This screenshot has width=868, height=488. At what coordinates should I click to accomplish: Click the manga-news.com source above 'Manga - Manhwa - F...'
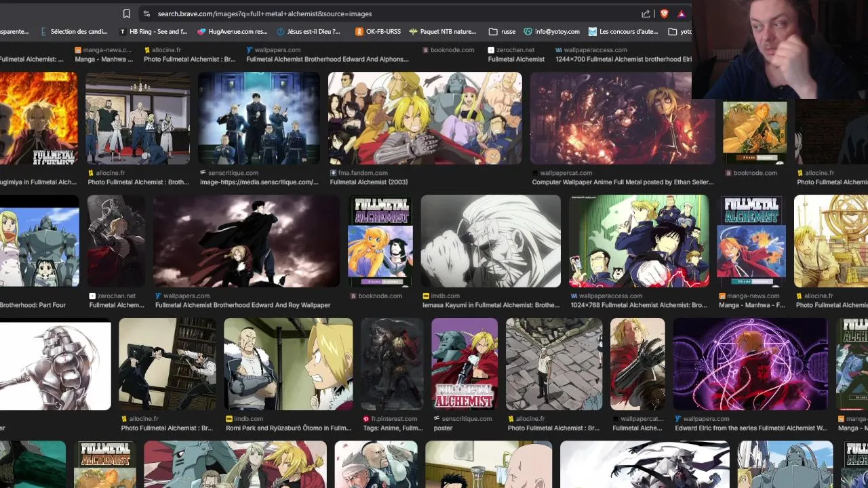753,296
